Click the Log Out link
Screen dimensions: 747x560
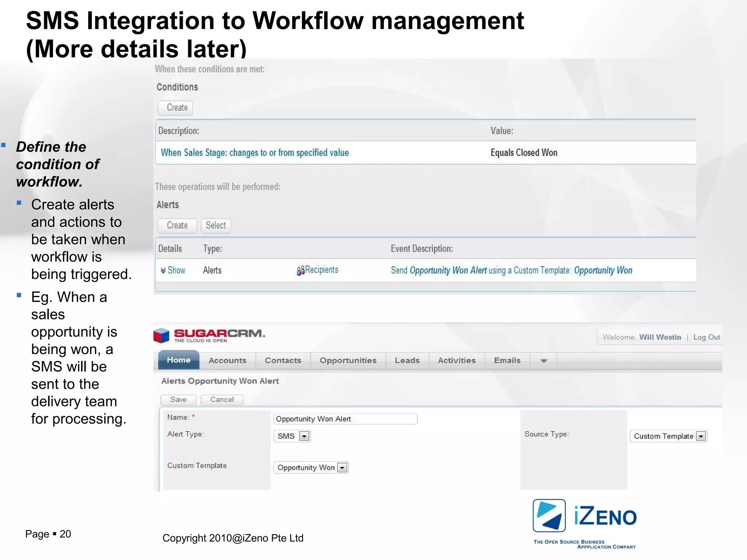707,337
